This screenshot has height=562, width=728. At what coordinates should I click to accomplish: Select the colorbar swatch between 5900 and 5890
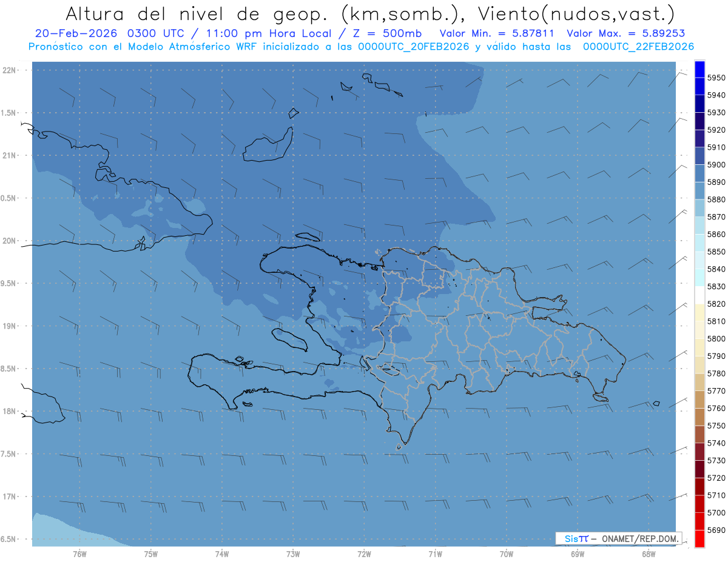coord(699,173)
